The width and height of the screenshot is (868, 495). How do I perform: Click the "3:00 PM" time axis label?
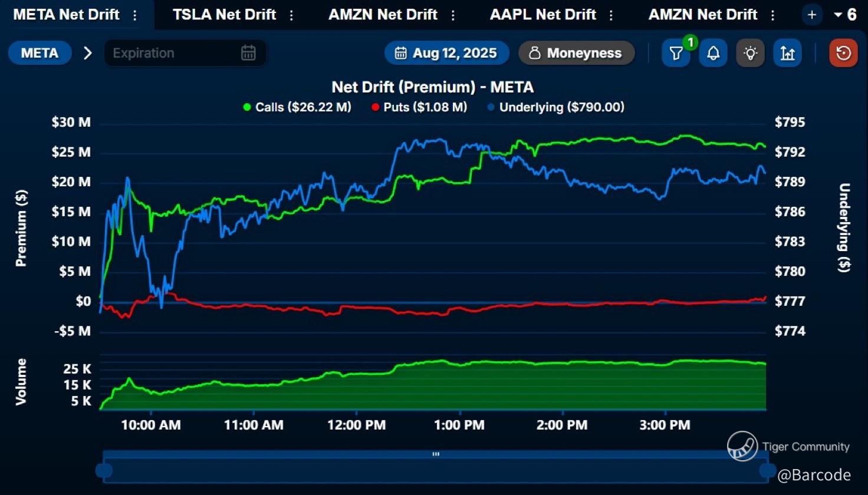(665, 425)
